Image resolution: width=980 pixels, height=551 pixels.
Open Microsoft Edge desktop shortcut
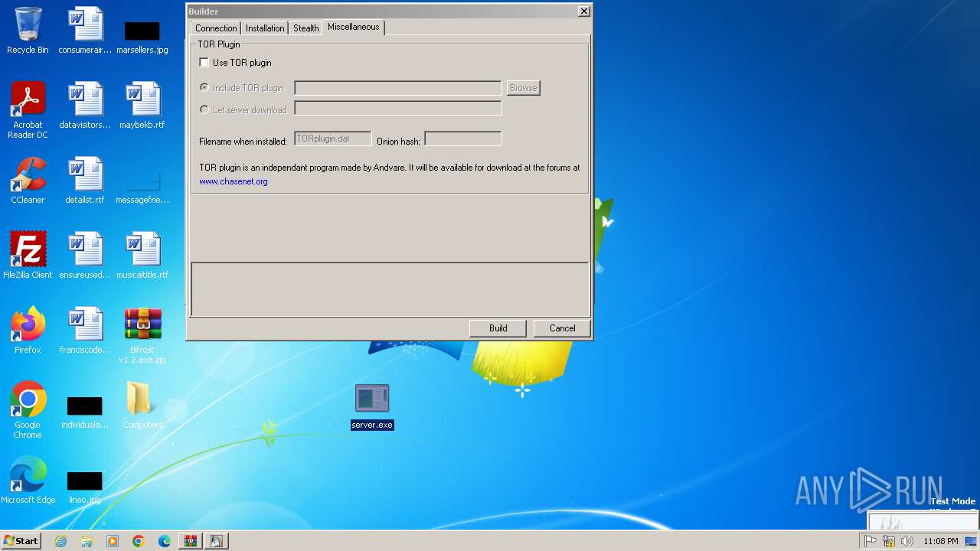click(x=28, y=481)
